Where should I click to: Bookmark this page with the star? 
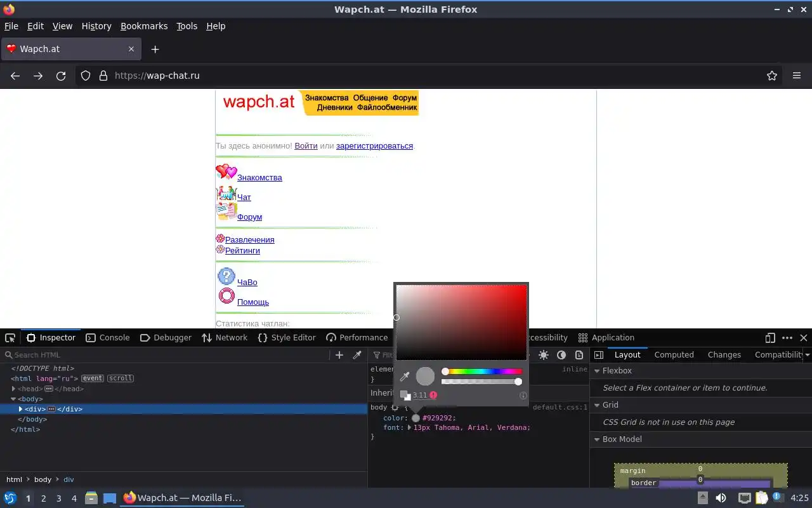click(772, 76)
